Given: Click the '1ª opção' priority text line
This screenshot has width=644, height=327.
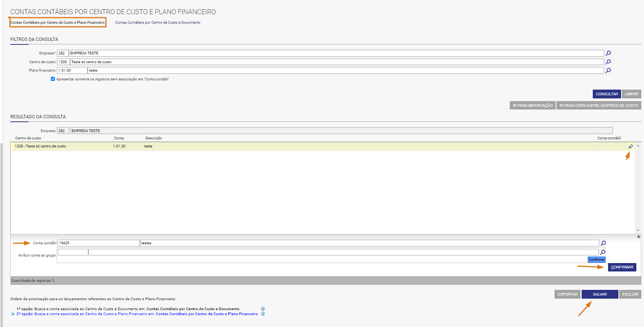Looking at the screenshot, I should 128,309.
